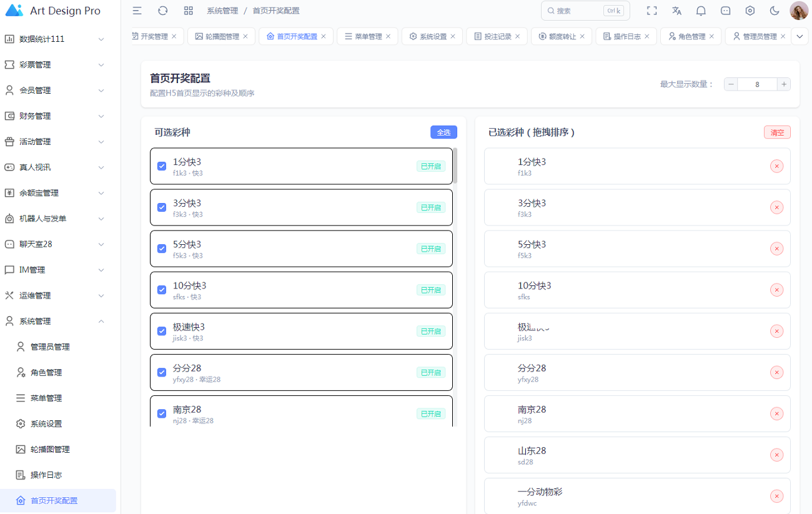Increase max display count with plus
The width and height of the screenshot is (812, 514).
pos(784,84)
